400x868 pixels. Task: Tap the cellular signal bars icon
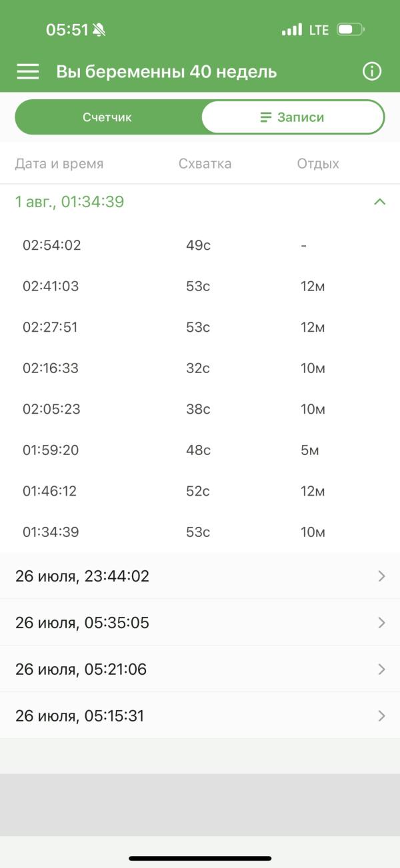click(x=291, y=30)
